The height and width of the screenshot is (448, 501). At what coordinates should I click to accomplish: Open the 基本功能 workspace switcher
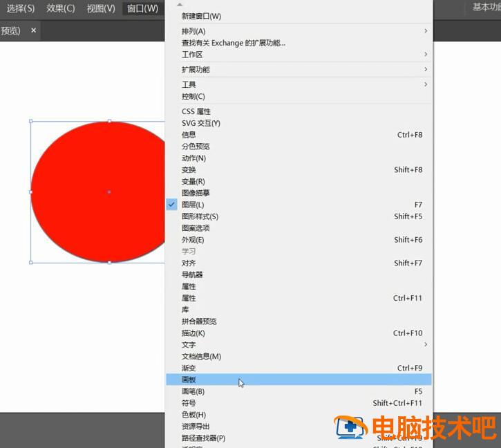click(485, 7)
